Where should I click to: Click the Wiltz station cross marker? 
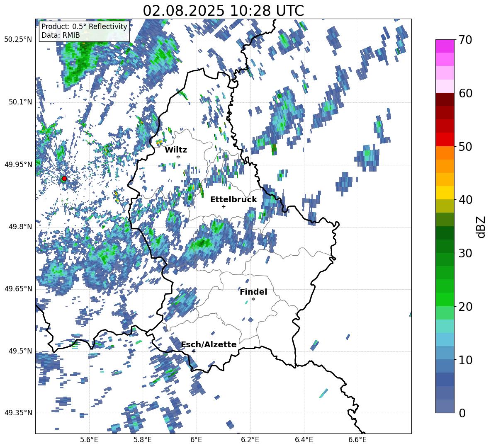pos(178,157)
